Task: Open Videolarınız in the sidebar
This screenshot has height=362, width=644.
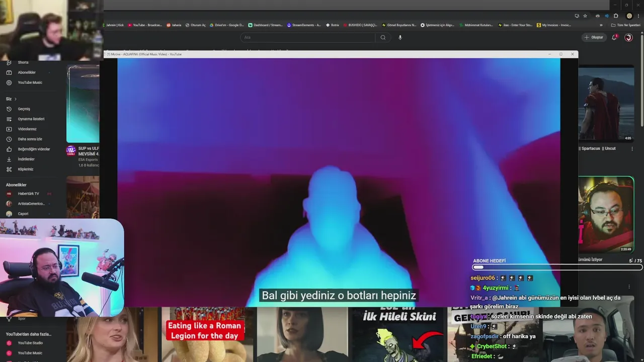Action: [27, 129]
